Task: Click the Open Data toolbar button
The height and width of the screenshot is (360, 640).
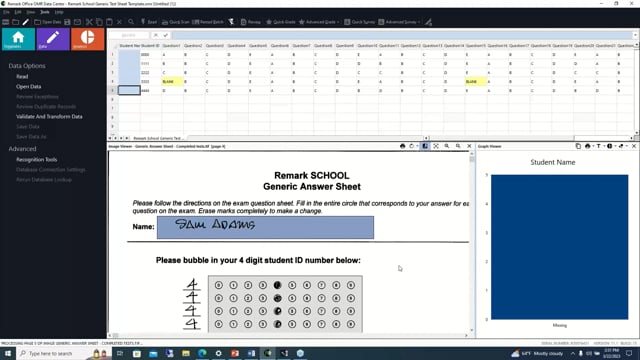Action: pyautogui.click(x=48, y=22)
